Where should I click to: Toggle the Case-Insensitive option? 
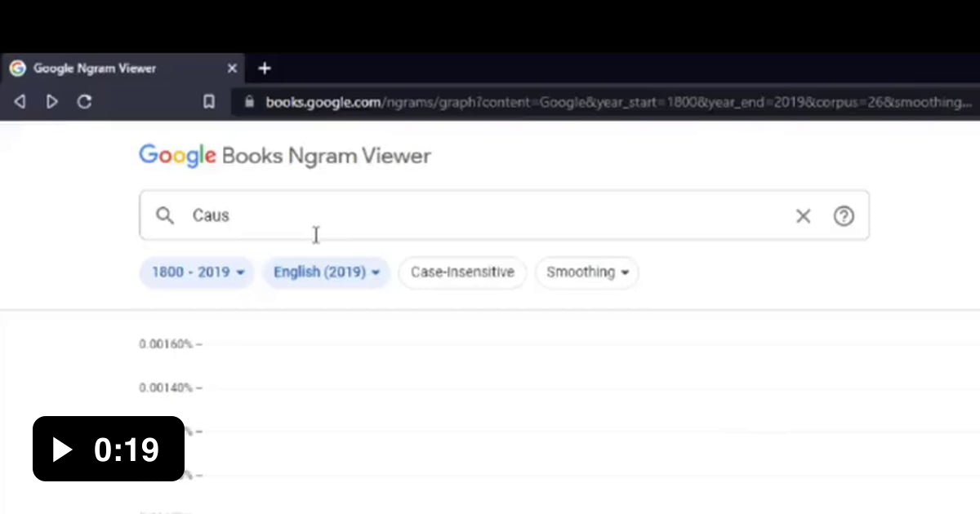coord(462,273)
